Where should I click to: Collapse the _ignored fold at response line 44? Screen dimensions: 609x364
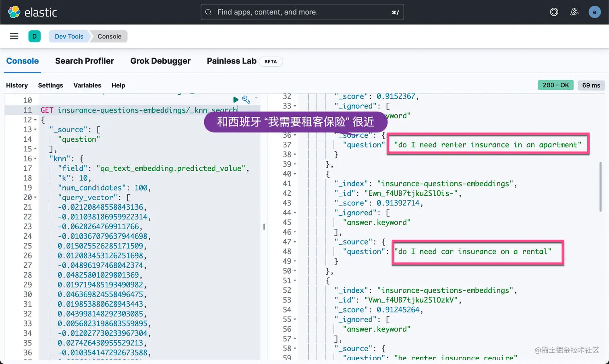click(295, 213)
